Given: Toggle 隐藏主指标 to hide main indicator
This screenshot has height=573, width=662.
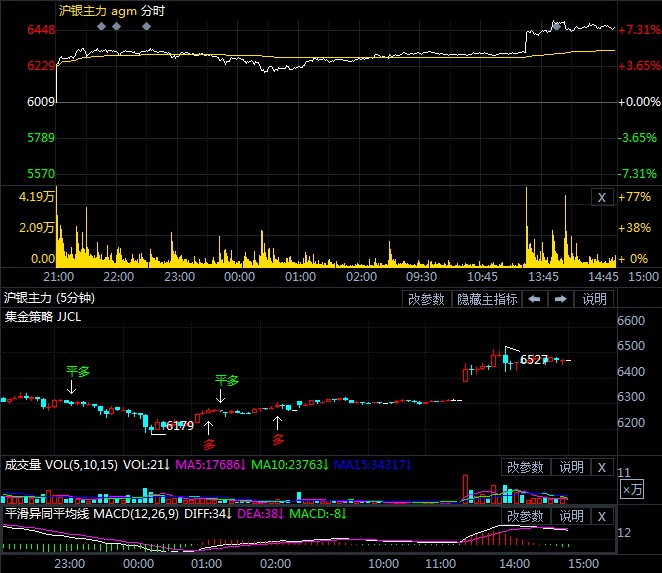Looking at the screenshot, I should coord(487,299).
